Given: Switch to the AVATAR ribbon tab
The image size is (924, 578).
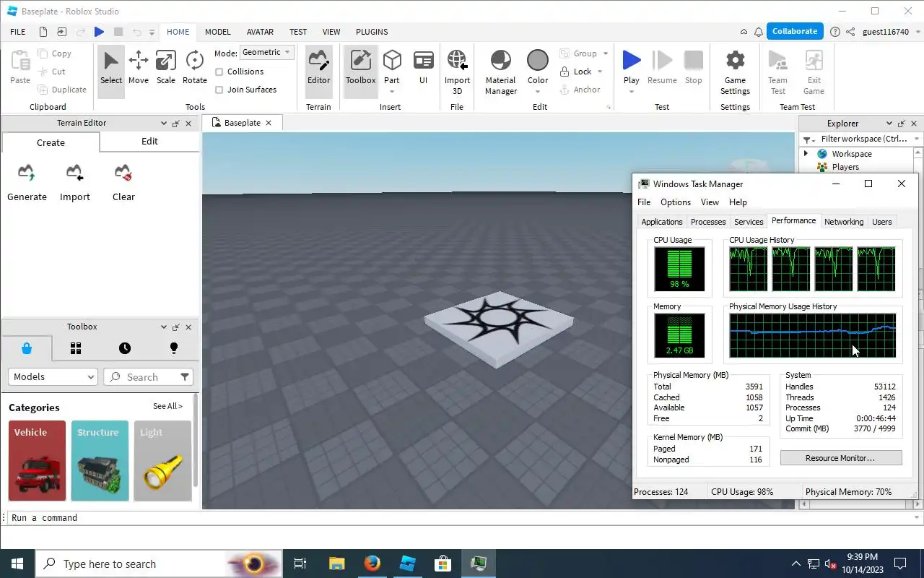Looking at the screenshot, I should pyautogui.click(x=260, y=32).
